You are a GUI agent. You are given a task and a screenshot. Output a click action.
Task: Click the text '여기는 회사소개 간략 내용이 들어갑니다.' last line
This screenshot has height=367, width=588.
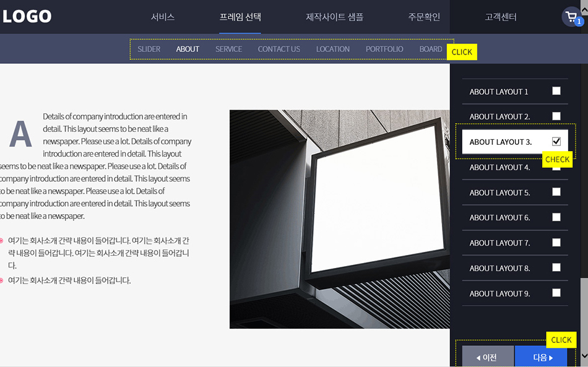click(69, 280)
